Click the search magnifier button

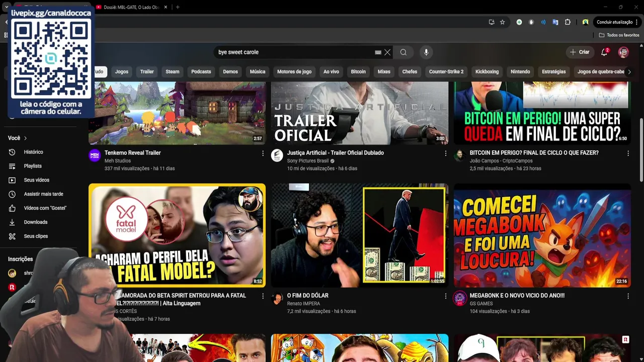click(x=404, y=52)
